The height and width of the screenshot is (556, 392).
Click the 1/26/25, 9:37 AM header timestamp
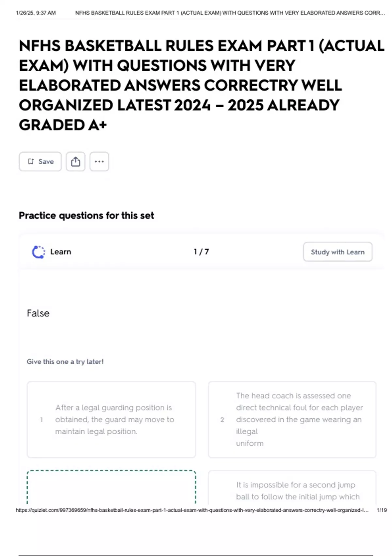coord(36,13)
